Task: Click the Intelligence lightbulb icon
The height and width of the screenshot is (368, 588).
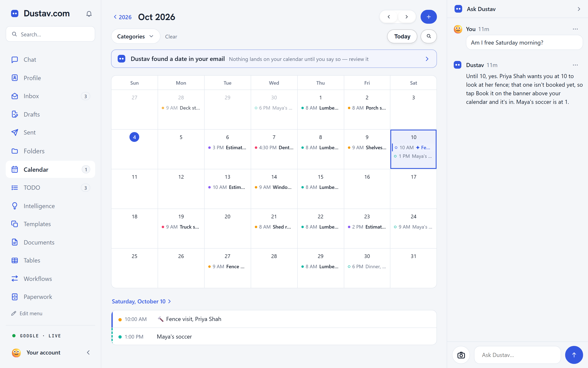Action: [14, 206]
